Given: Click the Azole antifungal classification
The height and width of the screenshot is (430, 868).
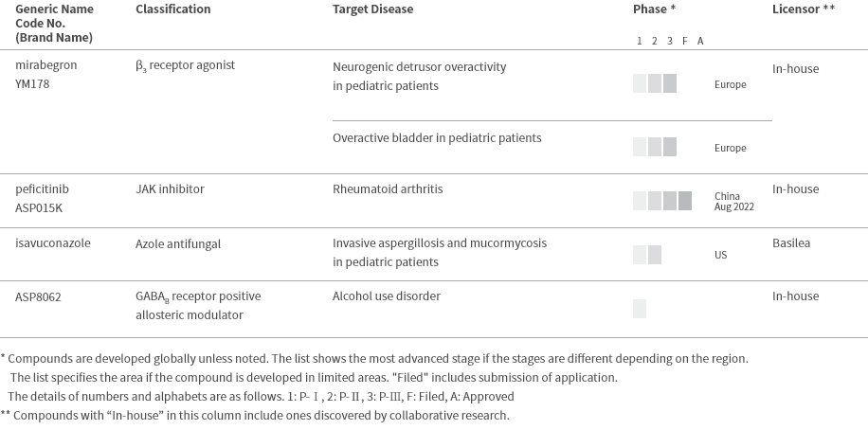Looking at the screenshot, I should [178, 243].
